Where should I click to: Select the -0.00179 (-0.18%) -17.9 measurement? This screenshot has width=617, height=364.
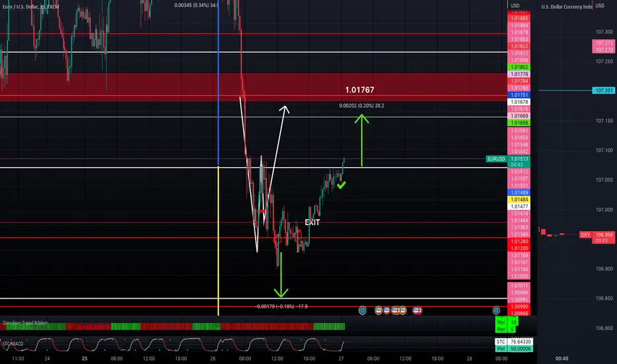click(x=281, y=306)
